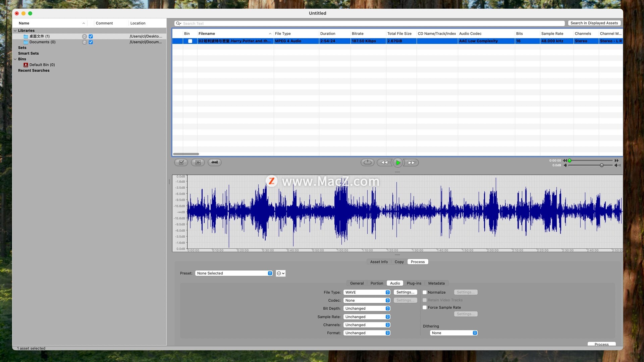Sort by the Sample Rate column header
Viewport: 644px width, 362px height.
(x=556, y=34)
